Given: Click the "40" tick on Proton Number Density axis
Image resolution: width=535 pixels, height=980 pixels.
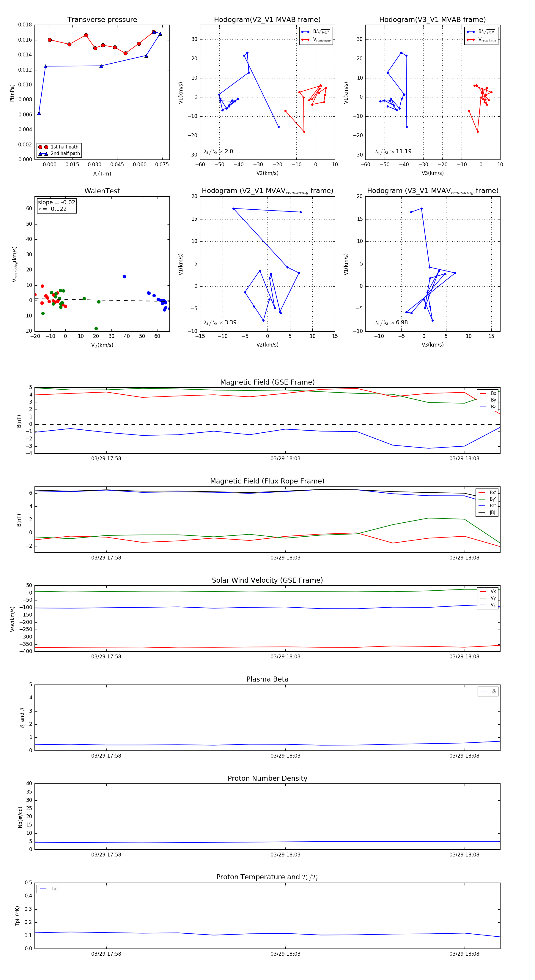Looking at the screenshot, I should 29,784.
